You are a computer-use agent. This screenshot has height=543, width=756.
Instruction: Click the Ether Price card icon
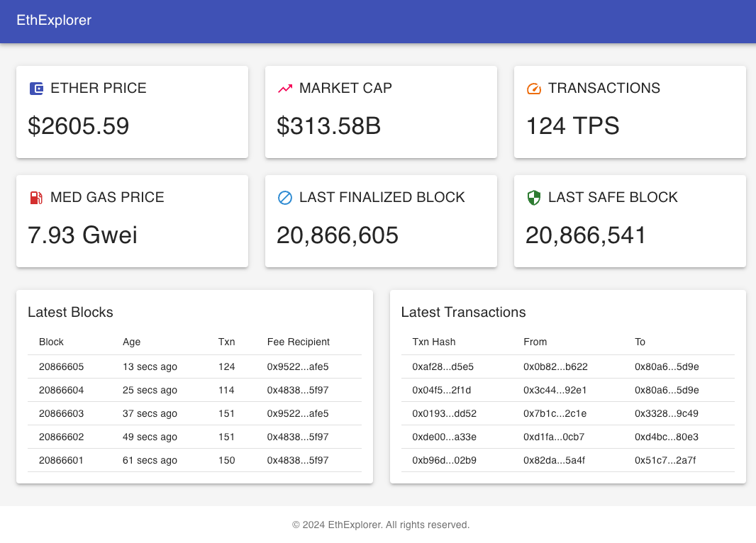pyautogui.click(x=35, y=88)
